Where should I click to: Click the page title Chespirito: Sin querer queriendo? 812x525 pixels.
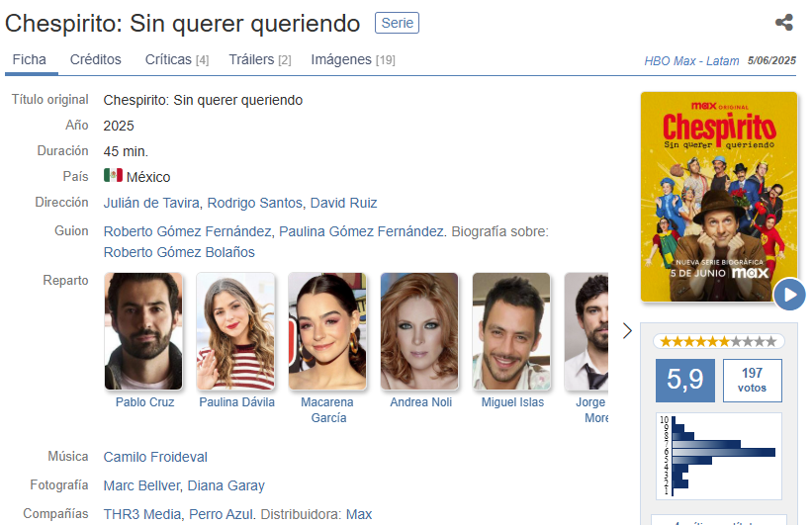point(182,24)
